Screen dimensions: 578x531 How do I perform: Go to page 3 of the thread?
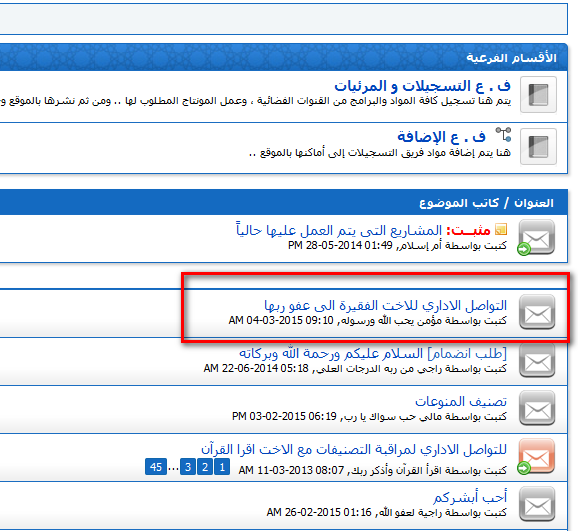point(188,467)
